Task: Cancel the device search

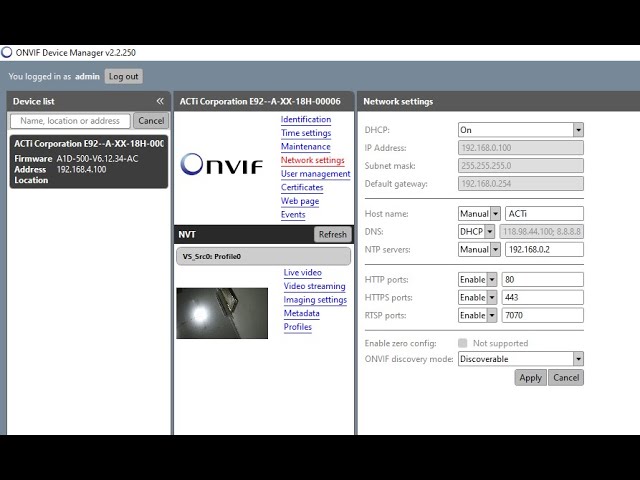Action: (x=151, y=120)
